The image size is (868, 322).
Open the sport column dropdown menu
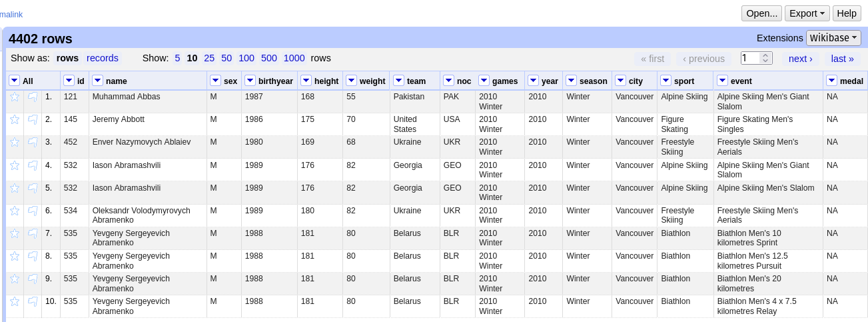(665, 81)
